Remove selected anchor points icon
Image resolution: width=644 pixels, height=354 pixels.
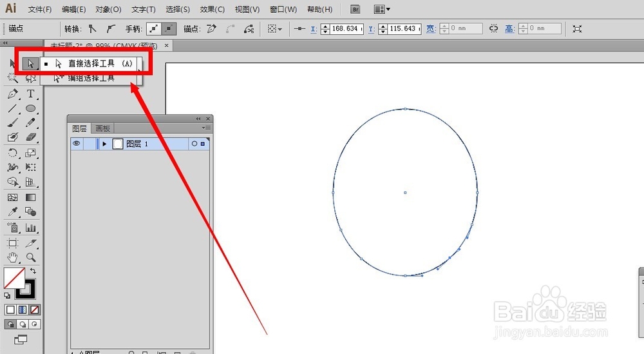click(212, 29)
